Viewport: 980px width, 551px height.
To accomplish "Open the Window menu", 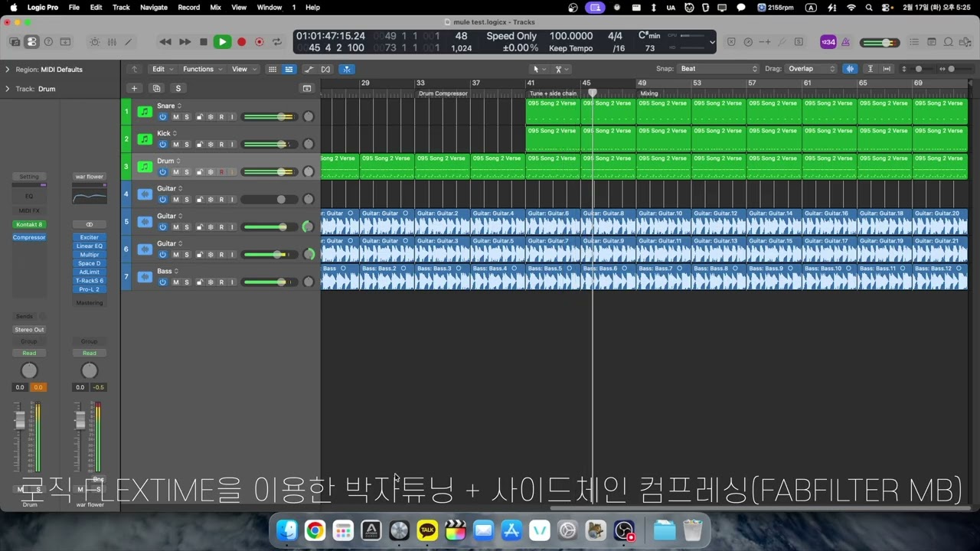I will click(x=269, y=7).
